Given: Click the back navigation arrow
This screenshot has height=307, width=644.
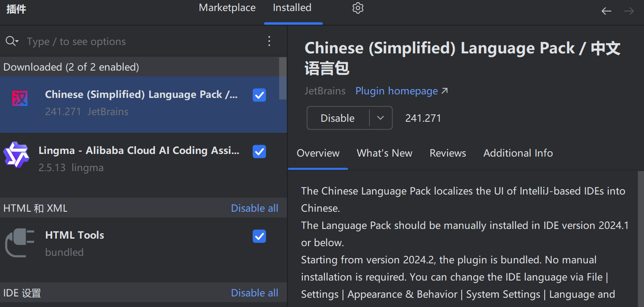Looking at the screenshot, I should tap(606, 11).
